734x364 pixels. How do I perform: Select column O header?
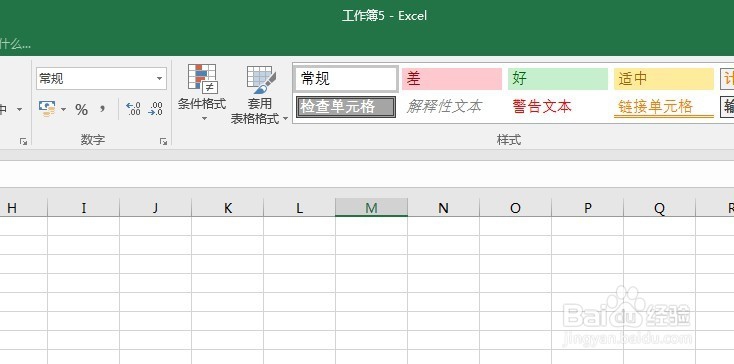point(515,207)
